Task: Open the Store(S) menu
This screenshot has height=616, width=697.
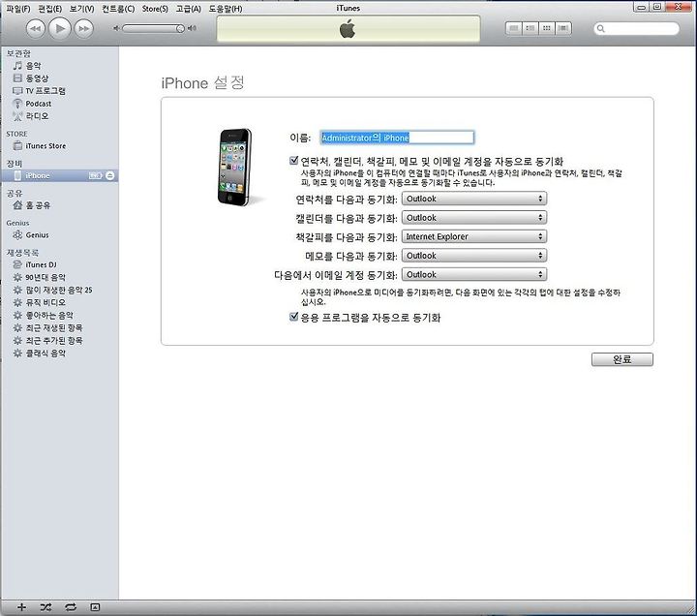Action: [x=155, y=9]
